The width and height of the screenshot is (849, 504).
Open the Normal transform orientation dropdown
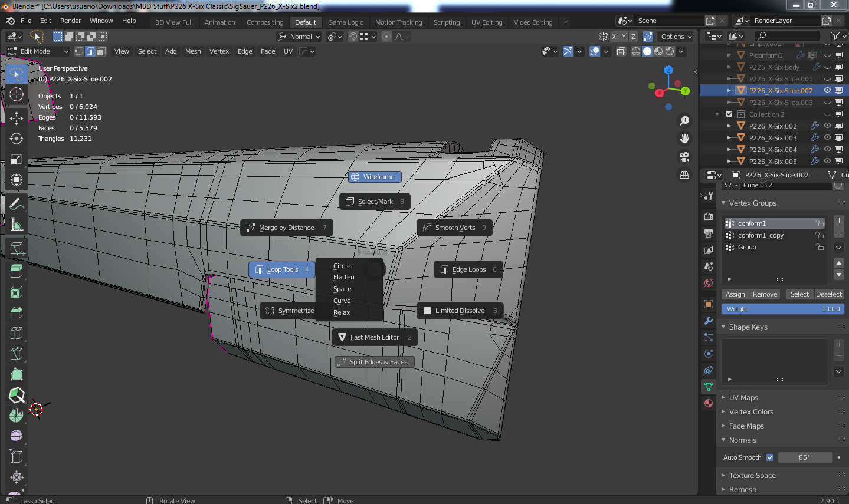[x=299, y=37]
